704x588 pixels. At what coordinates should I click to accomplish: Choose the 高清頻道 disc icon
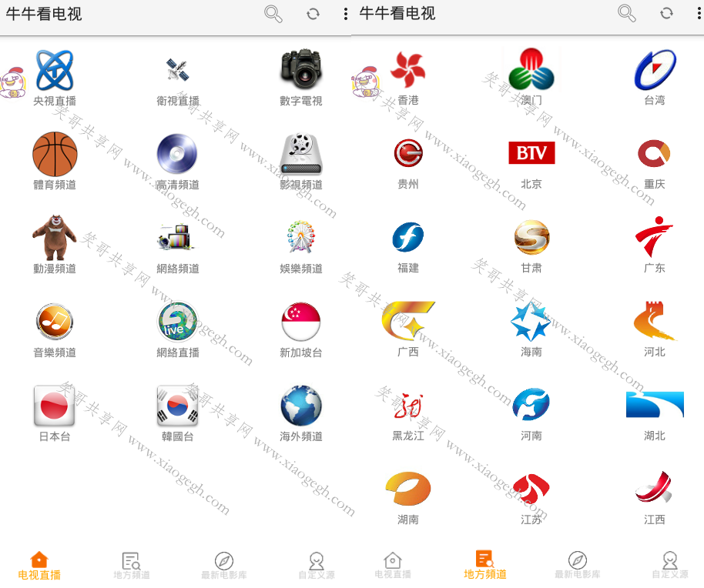[x=177, y=154]
